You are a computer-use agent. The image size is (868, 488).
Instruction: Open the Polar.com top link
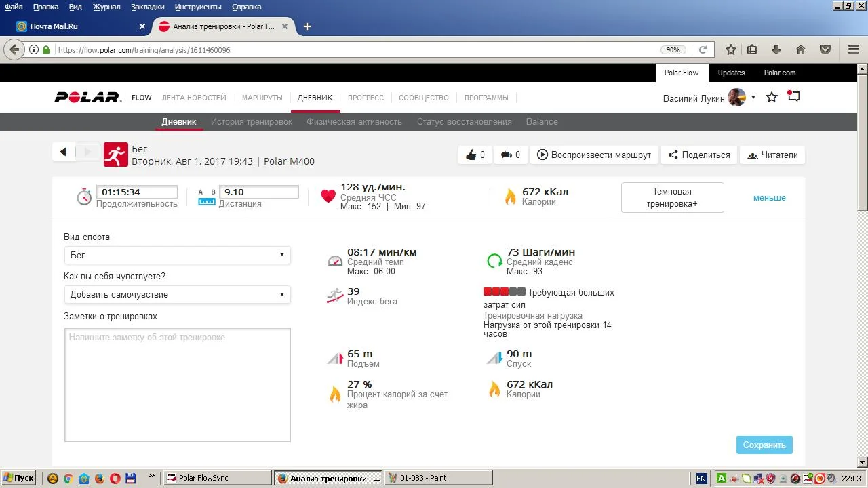click(x=780, y=73)
